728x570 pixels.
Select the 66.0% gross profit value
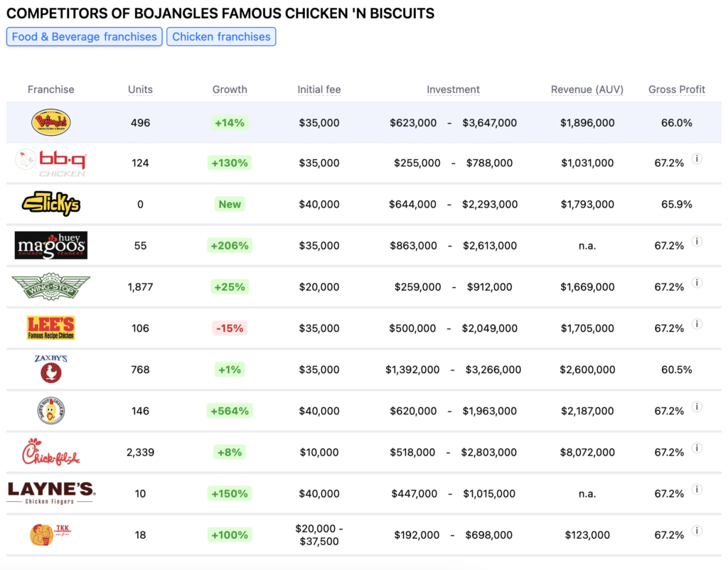[677, 122]
